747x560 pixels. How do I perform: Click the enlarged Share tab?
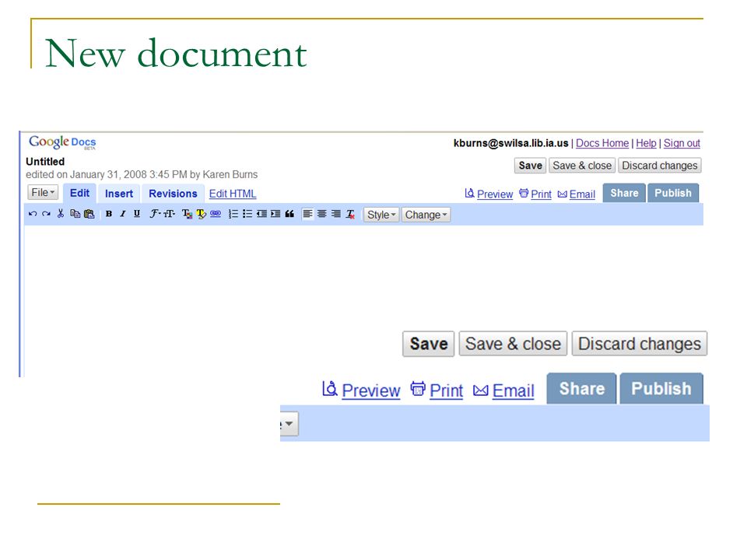[582, 389]
